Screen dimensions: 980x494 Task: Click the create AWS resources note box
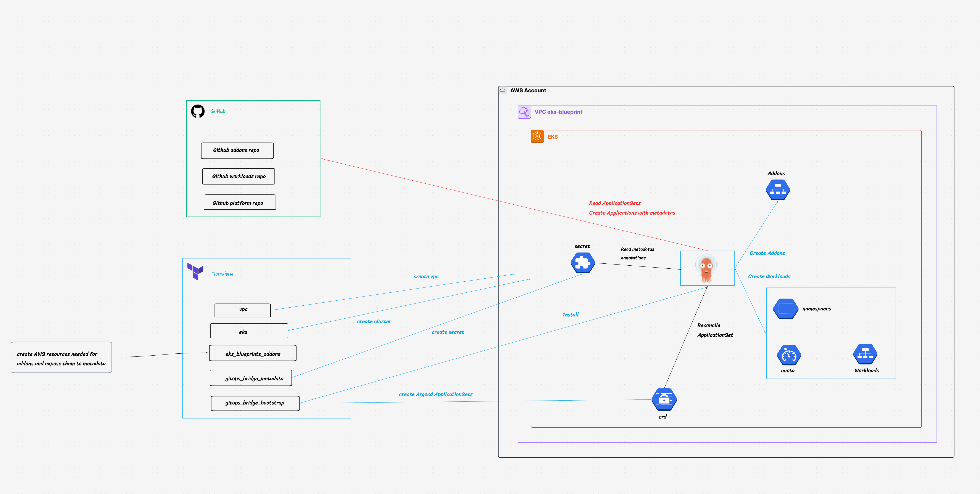(x=61, y=358)
